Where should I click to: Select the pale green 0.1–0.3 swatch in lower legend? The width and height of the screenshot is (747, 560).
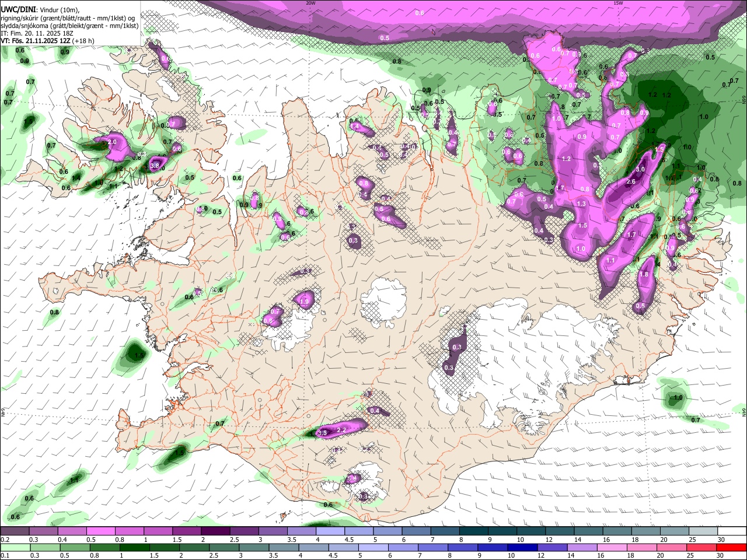point(15,547)
